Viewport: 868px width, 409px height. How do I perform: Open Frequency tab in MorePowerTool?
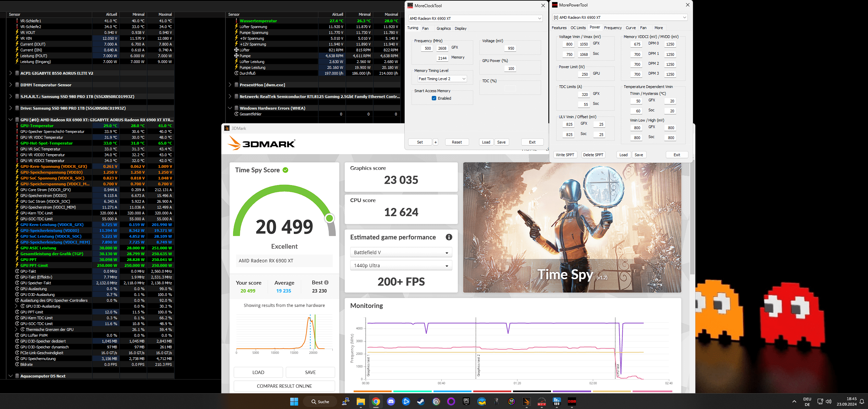pos(613,28)
